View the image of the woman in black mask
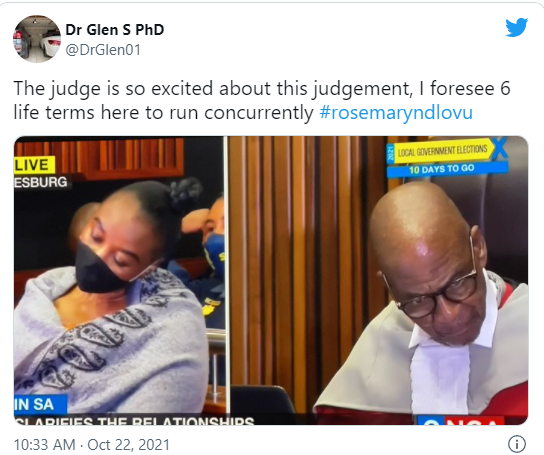The height and width of the screenshot is (455, 544). pyautogui.click(x=119, y=280)
